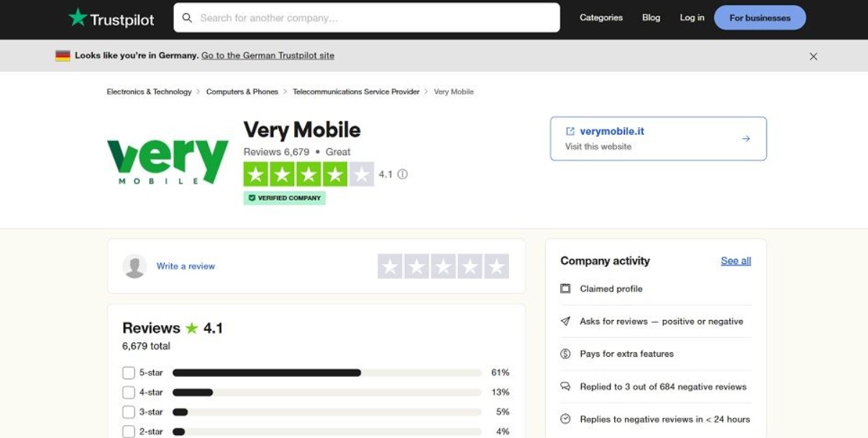
Task: Open Electronics & Technology breadcrumb
Action: tap(149, 91)
